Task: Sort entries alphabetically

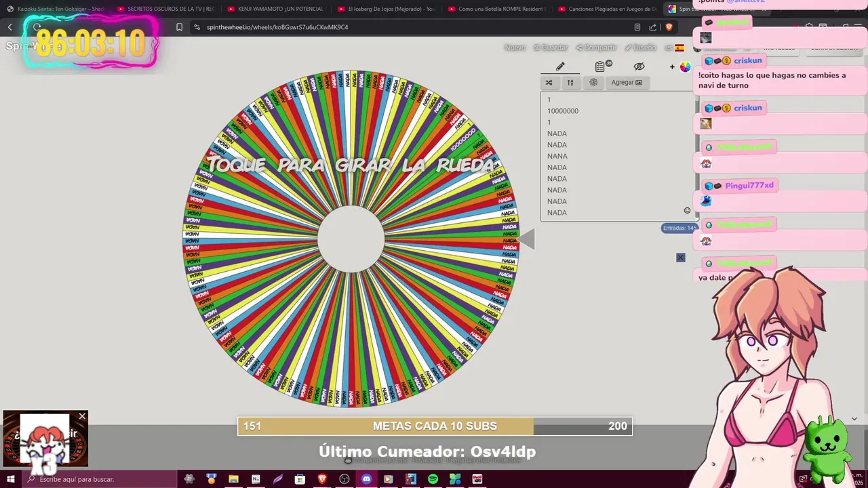Action: (570, 83)
